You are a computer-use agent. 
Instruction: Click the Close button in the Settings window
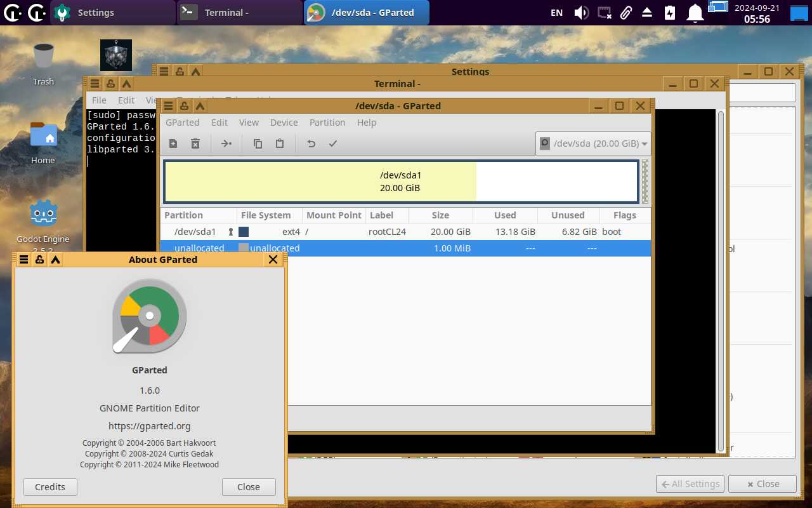[763, 484]
